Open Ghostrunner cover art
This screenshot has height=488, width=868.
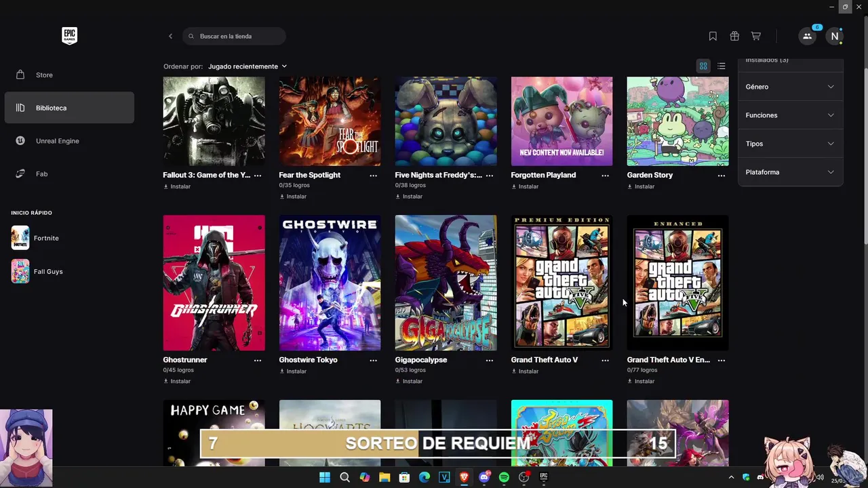pos(214,283)
